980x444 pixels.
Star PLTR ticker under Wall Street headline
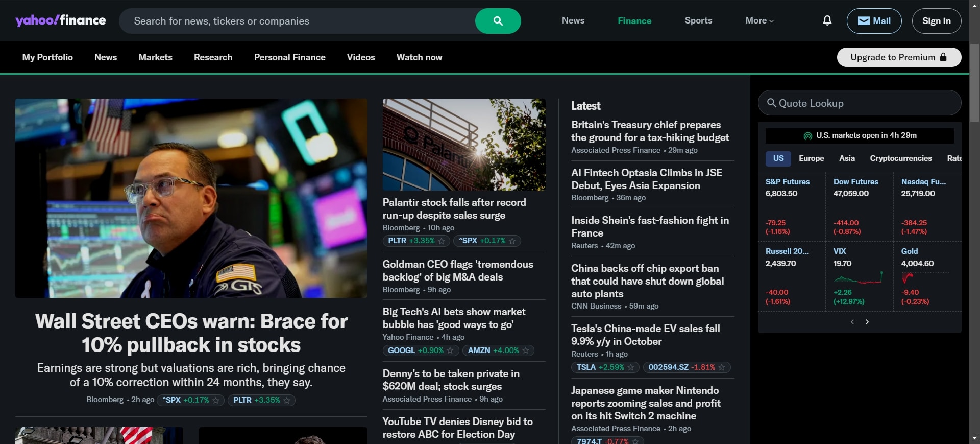click(287, 400)
